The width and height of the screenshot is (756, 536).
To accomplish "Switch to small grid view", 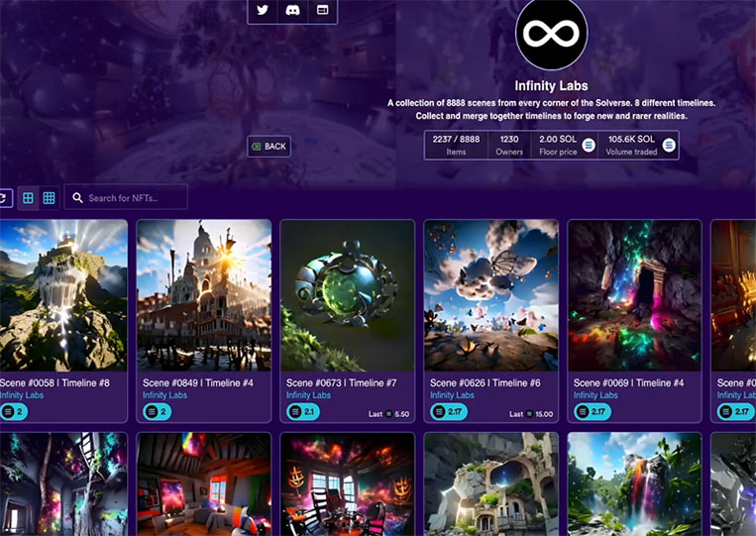I will [x=49, y=197].
